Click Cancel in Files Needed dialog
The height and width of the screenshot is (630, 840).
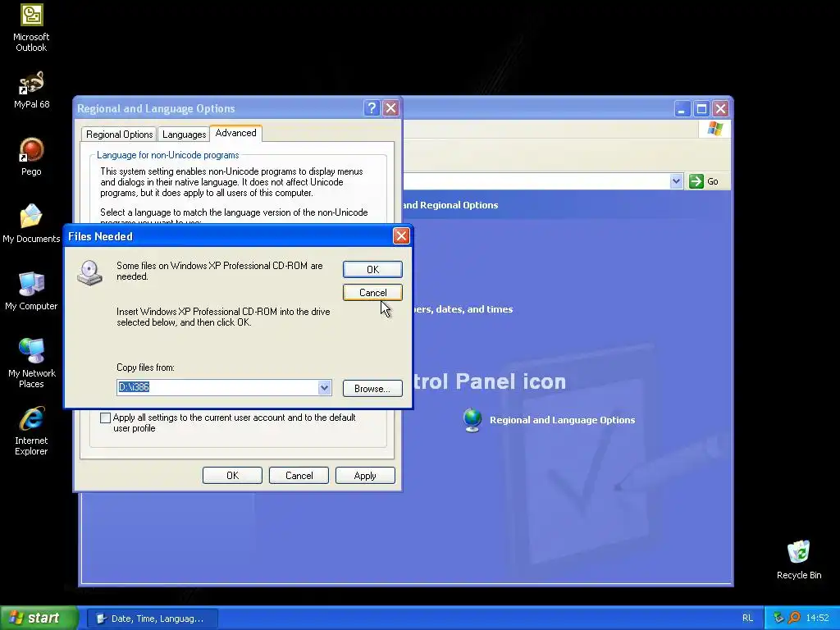pos(372,293)
